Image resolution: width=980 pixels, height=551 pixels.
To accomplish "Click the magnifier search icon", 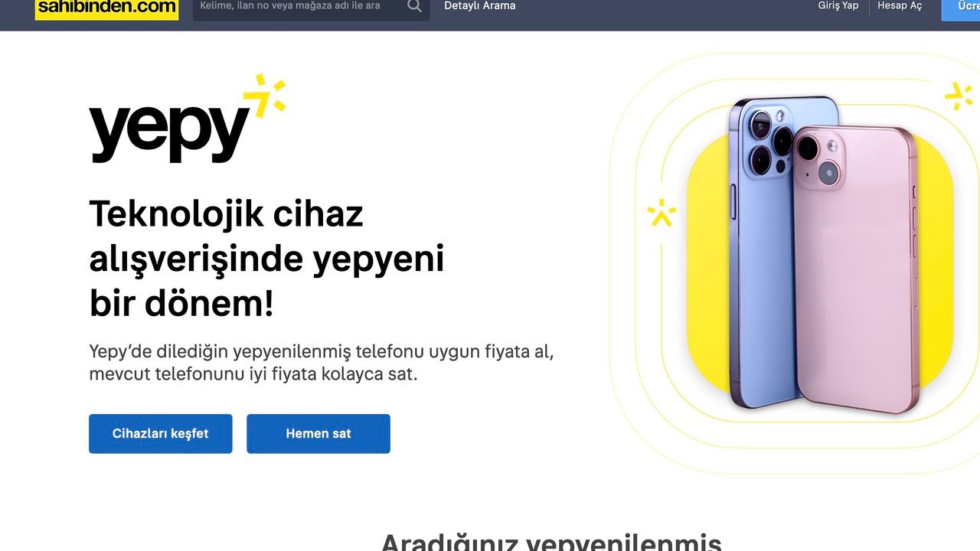I will [x=414, y=6].
